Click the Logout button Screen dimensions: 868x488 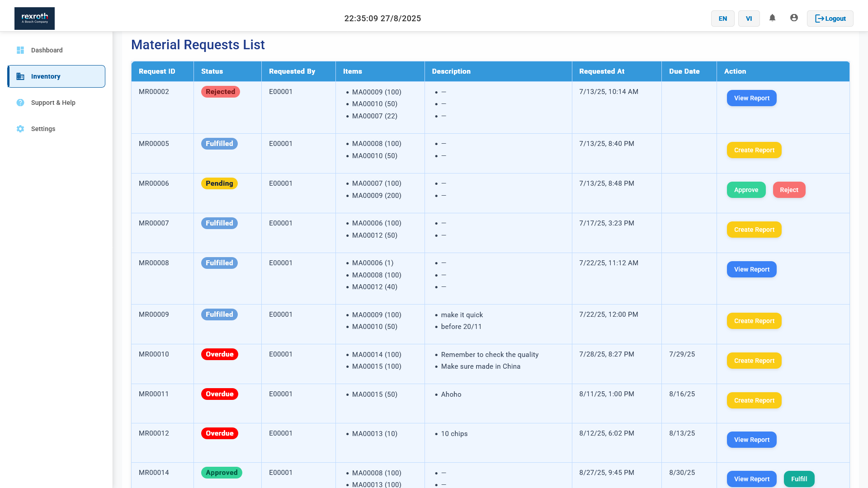point(830,19)
